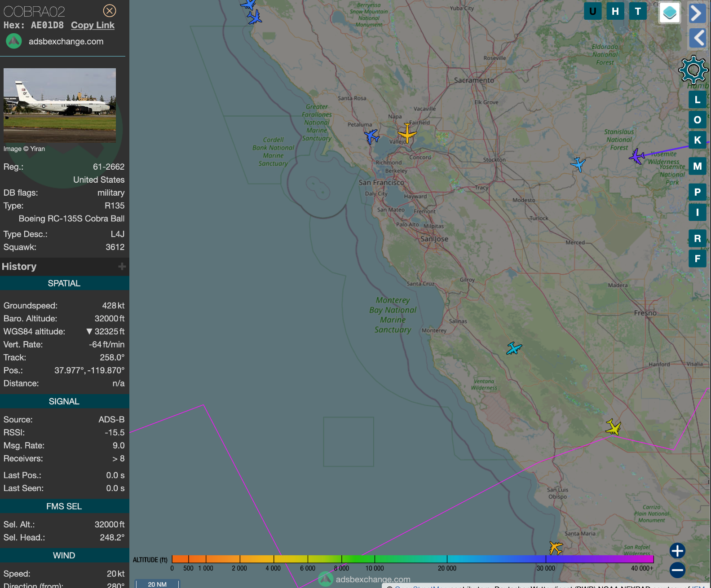Open the settings gear icon

(693, 70)
